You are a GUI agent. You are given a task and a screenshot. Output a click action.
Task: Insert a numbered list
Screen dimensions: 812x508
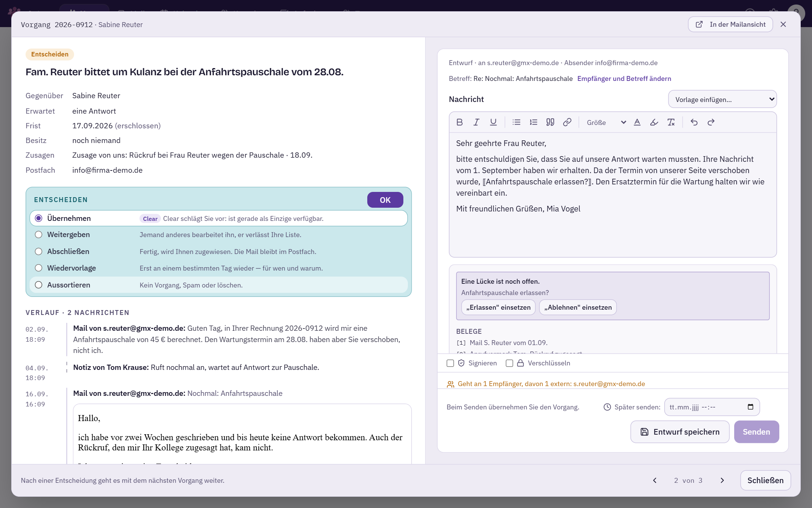[x=533, y=122]
